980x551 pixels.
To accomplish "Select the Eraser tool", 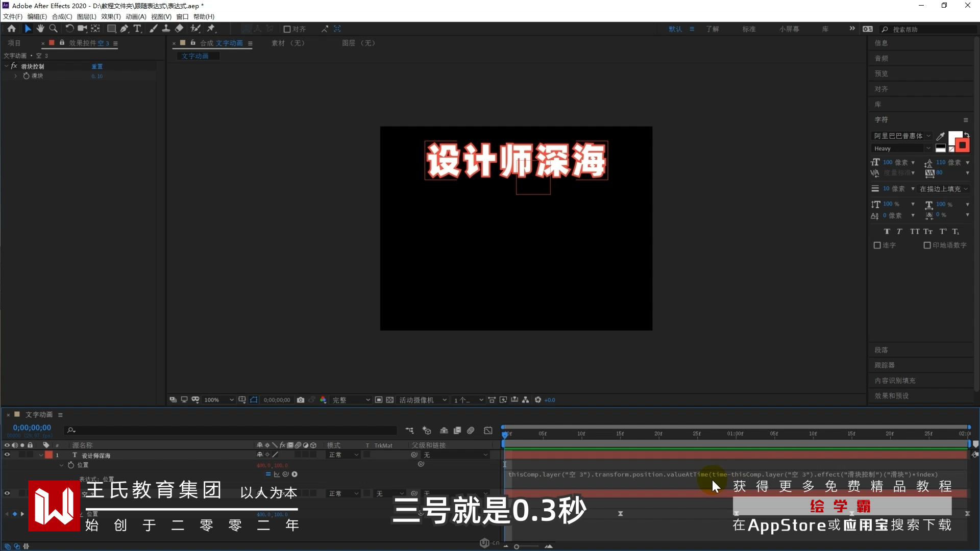I will pyautogui.click(x=179, y=29).
